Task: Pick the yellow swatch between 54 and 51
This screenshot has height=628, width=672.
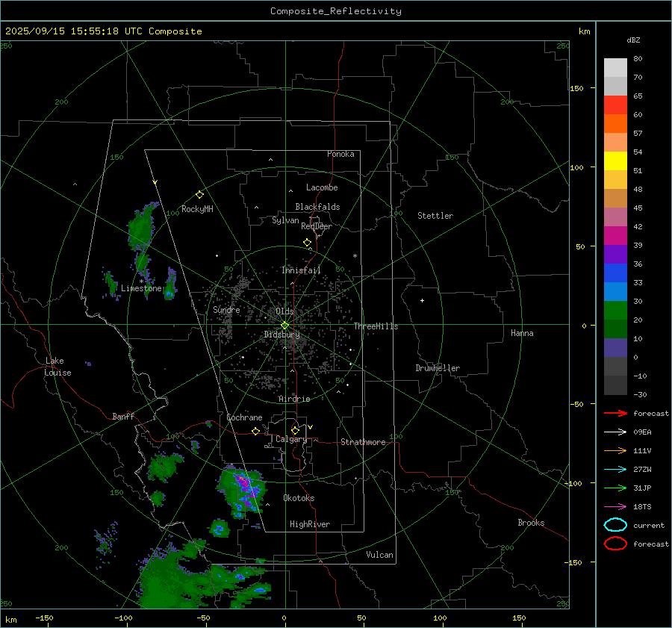Action: pos(615,161)
